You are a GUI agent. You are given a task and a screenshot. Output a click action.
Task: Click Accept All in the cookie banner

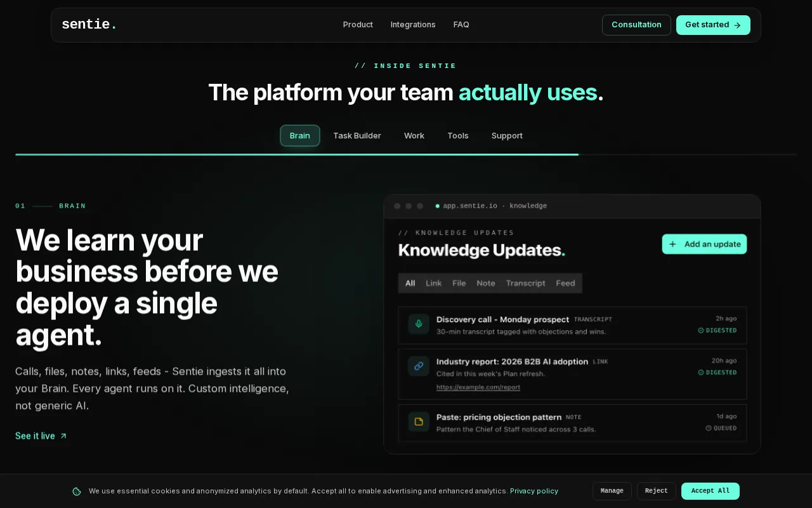click(x=710, y=491)
